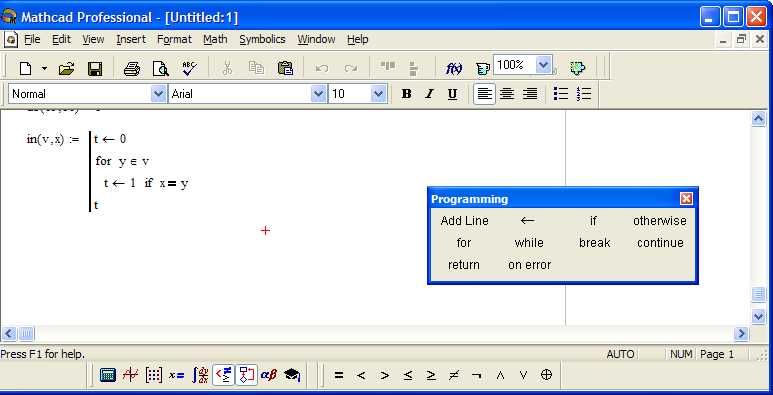Click the Insert Unit measuring cup icon

(x=483, y=68)
